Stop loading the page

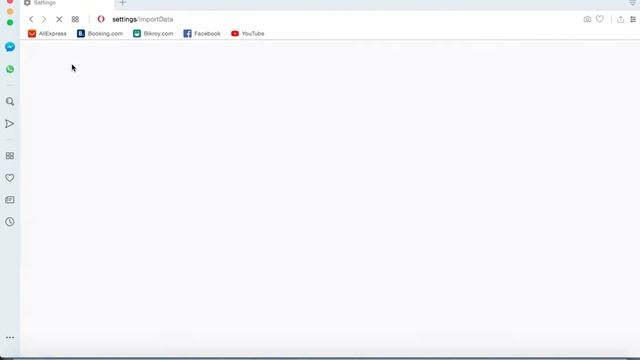point(59,19)
